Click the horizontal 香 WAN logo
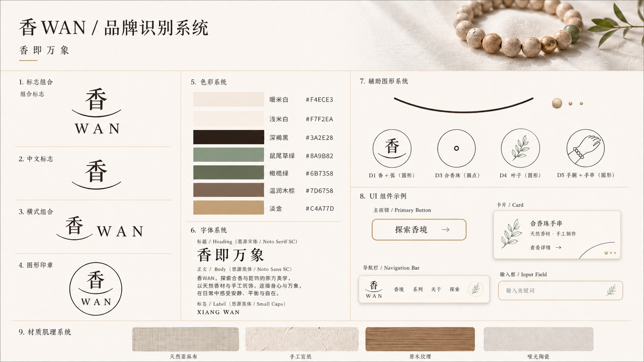Image resolution: width=644 pixels, height=362 pixels. point(100,227)
